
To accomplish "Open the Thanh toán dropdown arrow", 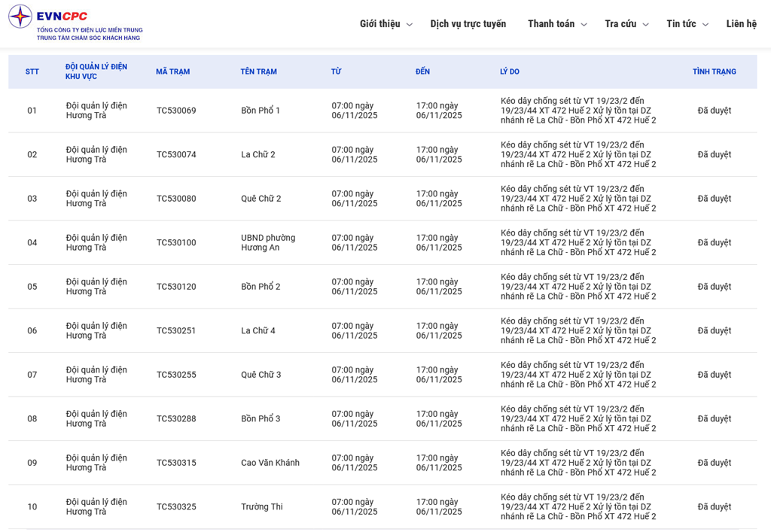I will (x=584, y=25).
